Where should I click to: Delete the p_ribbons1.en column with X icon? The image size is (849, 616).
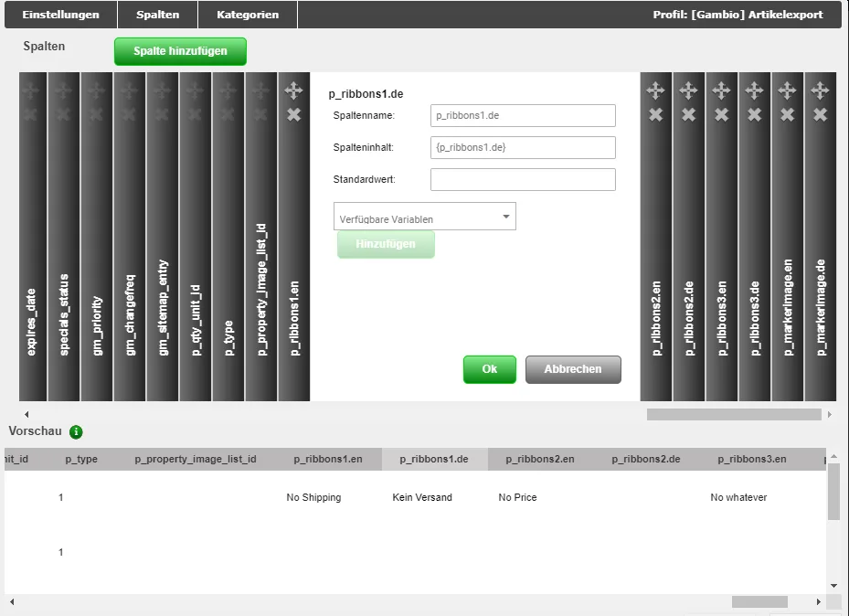293,115
